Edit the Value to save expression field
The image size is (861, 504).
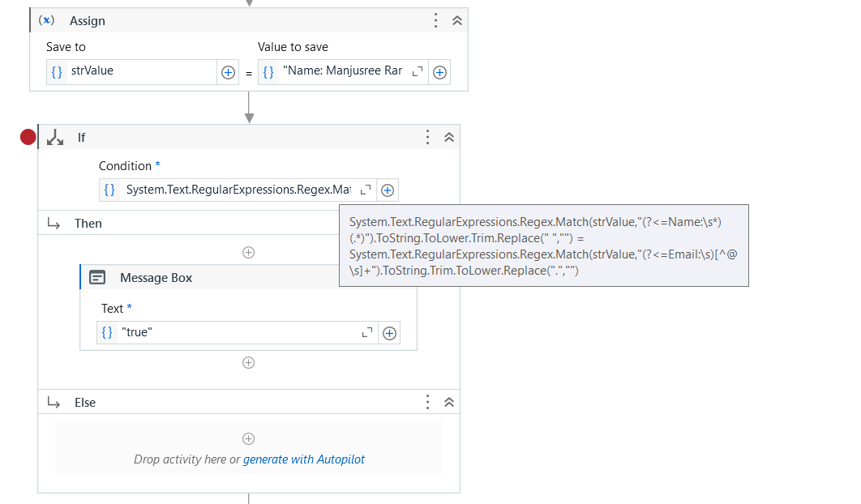point(343,72)
